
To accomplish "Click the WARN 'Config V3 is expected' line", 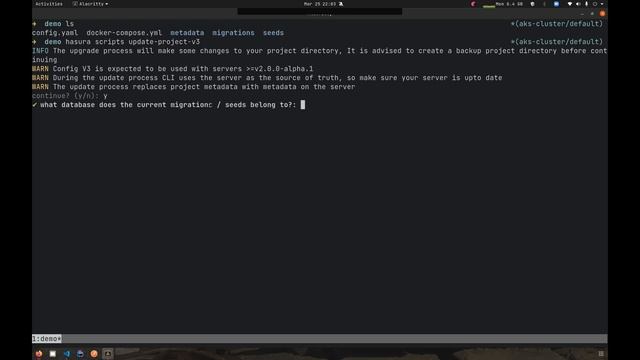I will (x=173, y=69).
